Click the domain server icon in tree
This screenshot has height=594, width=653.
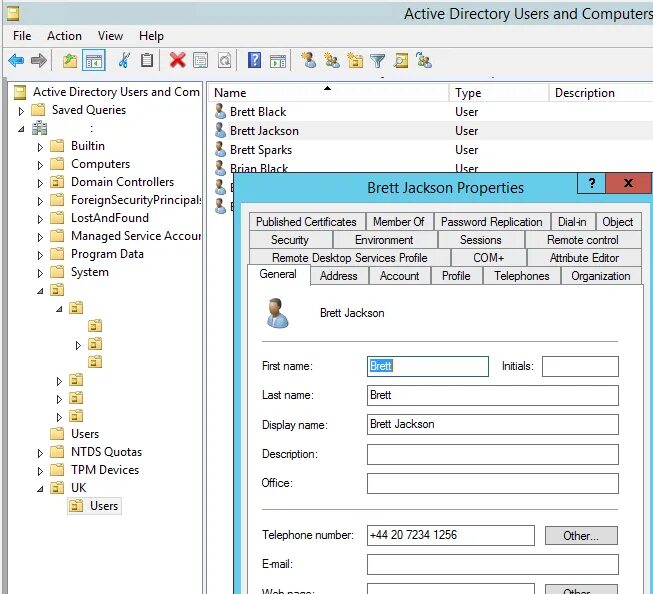click(40, 128)
